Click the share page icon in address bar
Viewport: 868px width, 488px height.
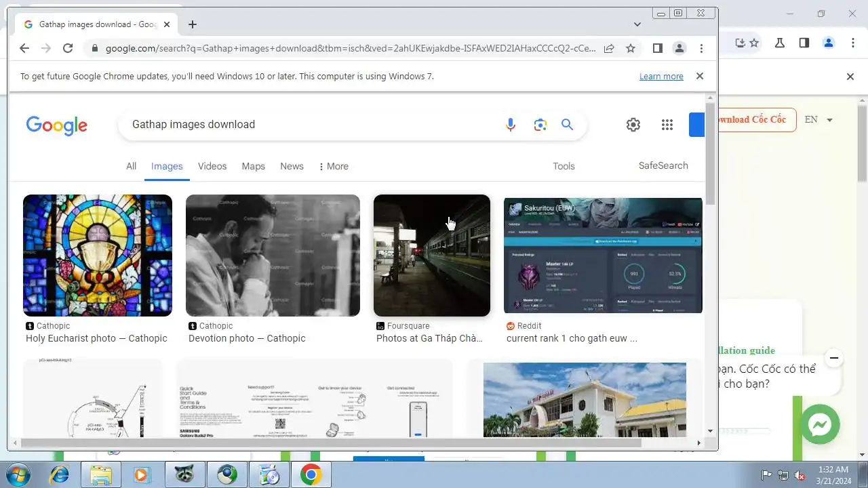click(609, 48)
